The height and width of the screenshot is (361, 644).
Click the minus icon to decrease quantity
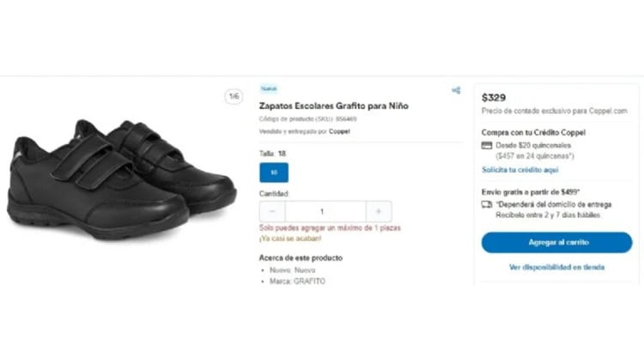272,211
